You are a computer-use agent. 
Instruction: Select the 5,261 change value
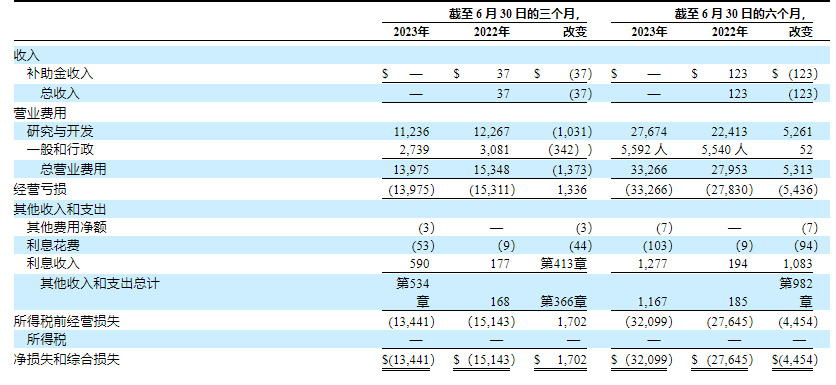[798, 132]
